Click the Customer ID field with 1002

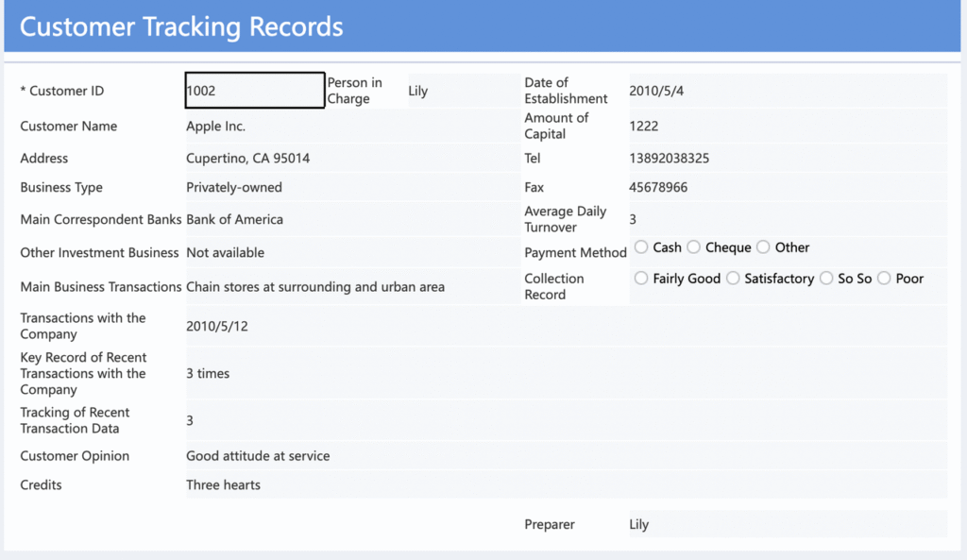point(255,91)
